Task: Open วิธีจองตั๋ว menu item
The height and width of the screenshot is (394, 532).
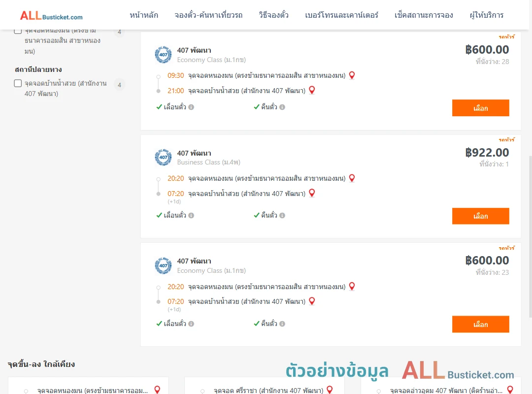Action: (x=273, y=15)
